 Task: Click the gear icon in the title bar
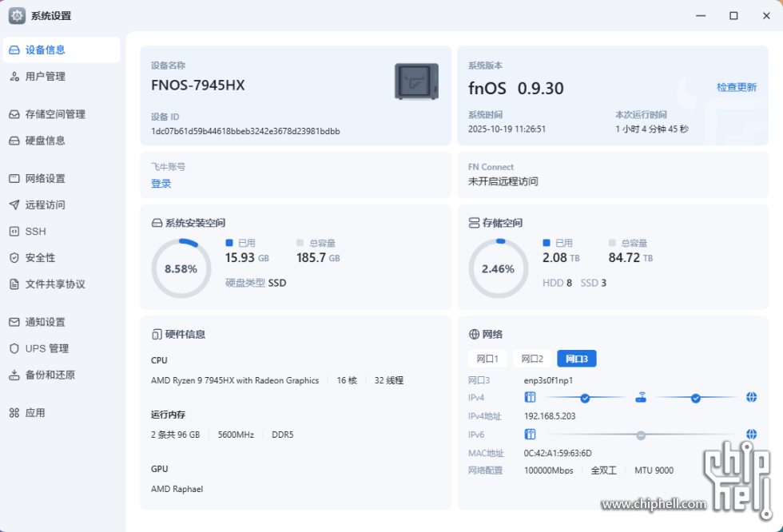tap(17, 15)
